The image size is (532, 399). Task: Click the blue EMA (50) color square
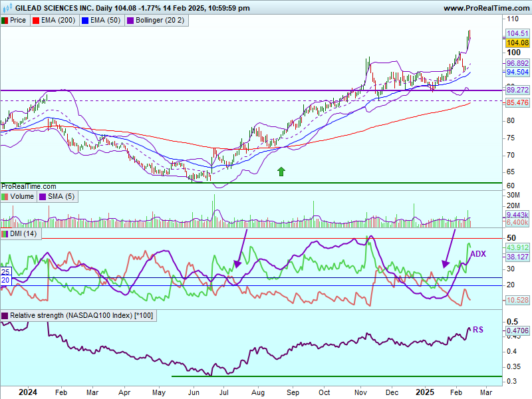pos(84,21)
